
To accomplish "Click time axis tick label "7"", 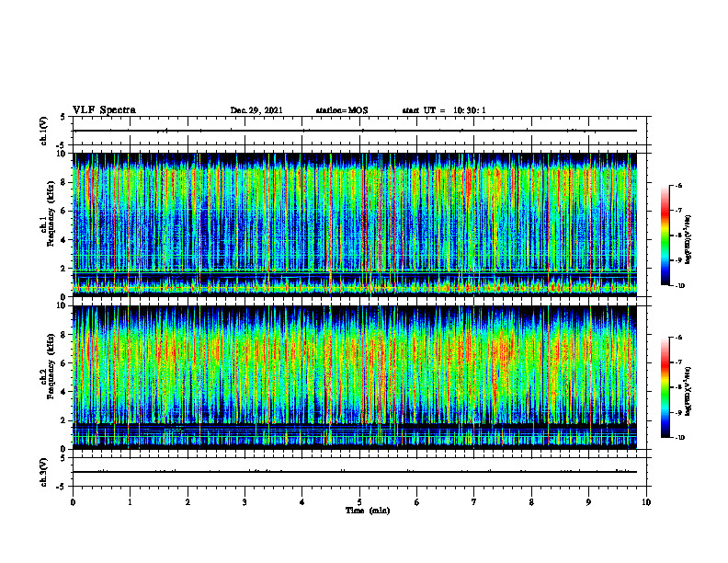I will pyautogui.click(x=474, y=502).
